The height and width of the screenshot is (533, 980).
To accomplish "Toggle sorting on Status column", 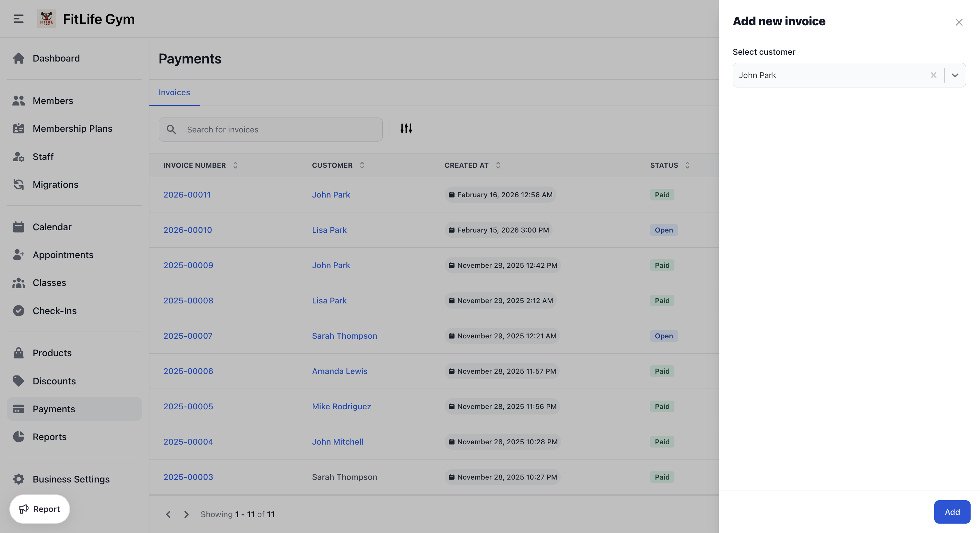I will coord(687,165).
